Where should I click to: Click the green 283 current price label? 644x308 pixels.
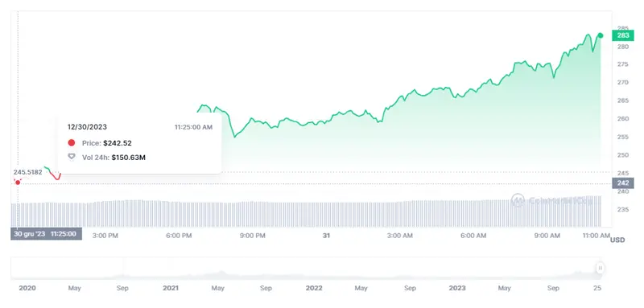click(622, 35)
